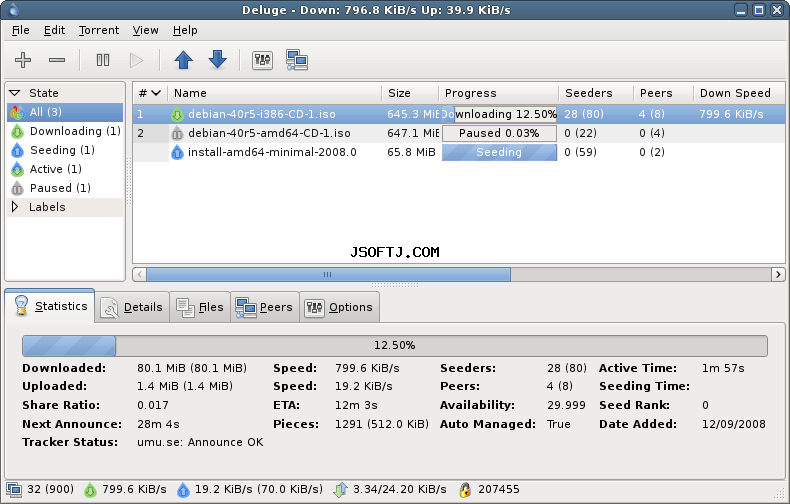Sort torrents by Seeders column header
Image resolution: width=790 pixels, height=504 pixels.
(596, 93)
